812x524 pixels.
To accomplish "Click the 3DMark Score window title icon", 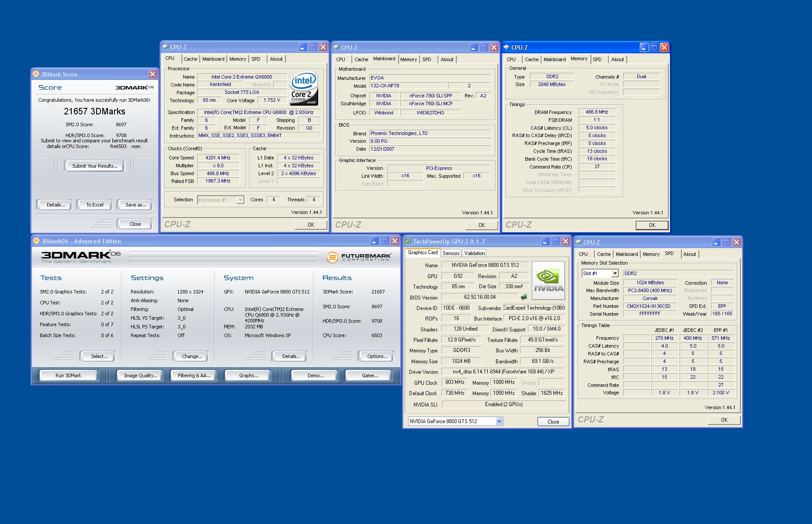I will click(36, 74).
